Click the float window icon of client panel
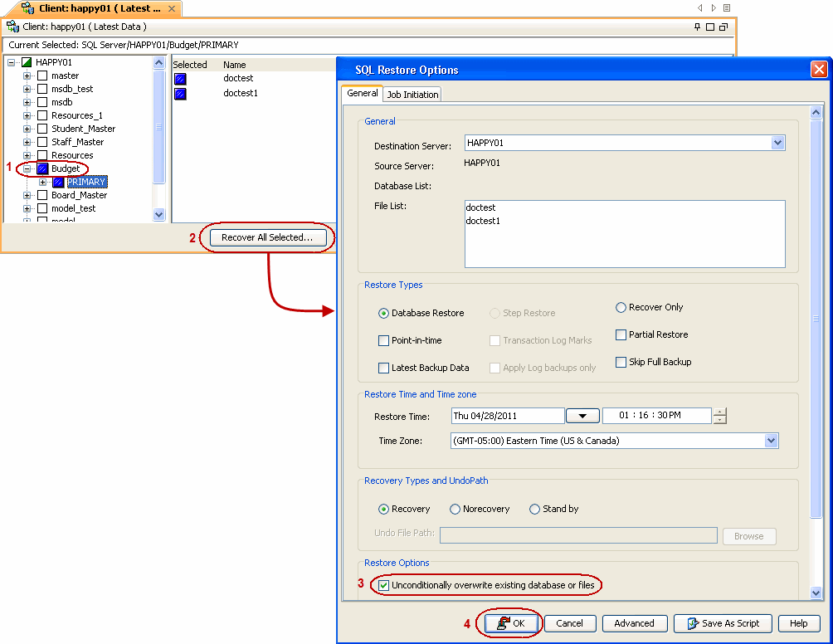 723,27
